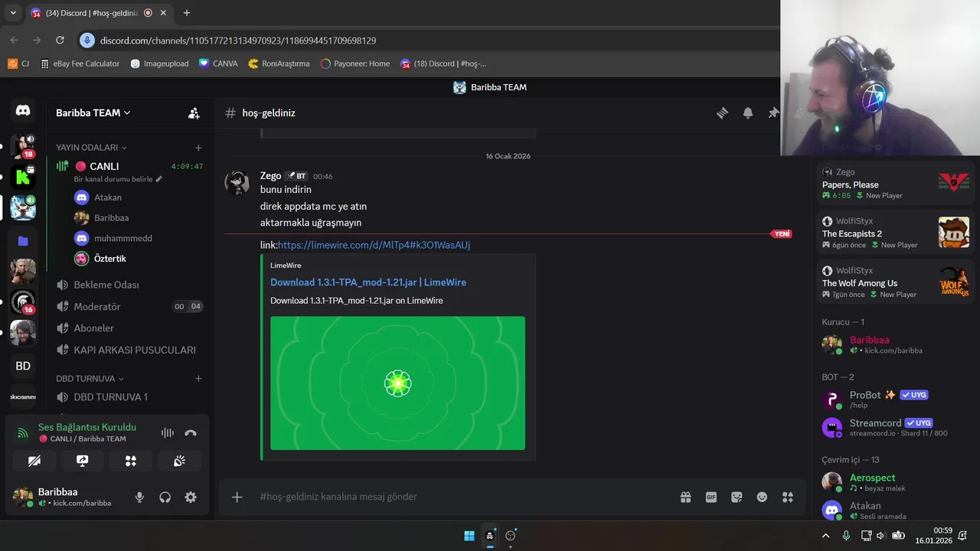Screen dimensions: 980x551
Task: Create channel in DBD TURNUVA category
Action: point(198,379)
